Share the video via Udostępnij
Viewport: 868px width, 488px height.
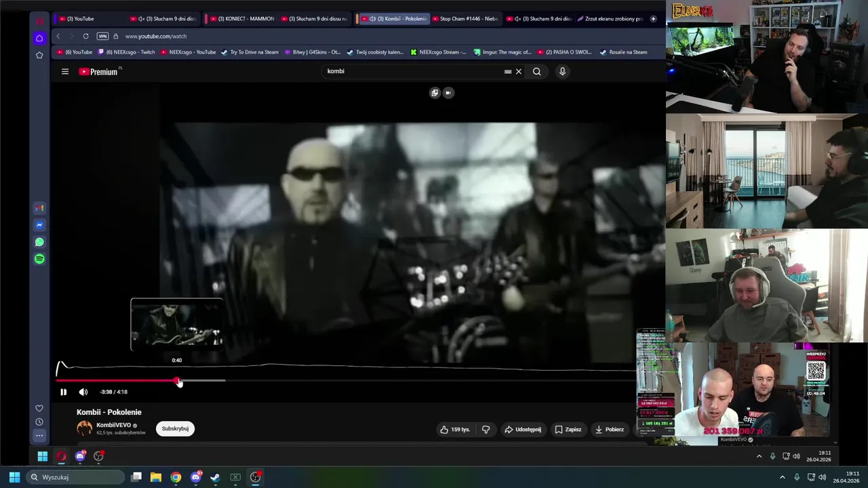(522, 429)
